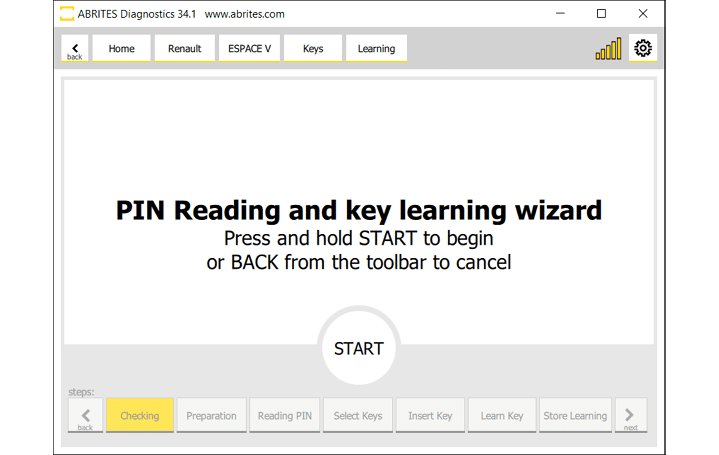Open the Store Learning step

575,416
